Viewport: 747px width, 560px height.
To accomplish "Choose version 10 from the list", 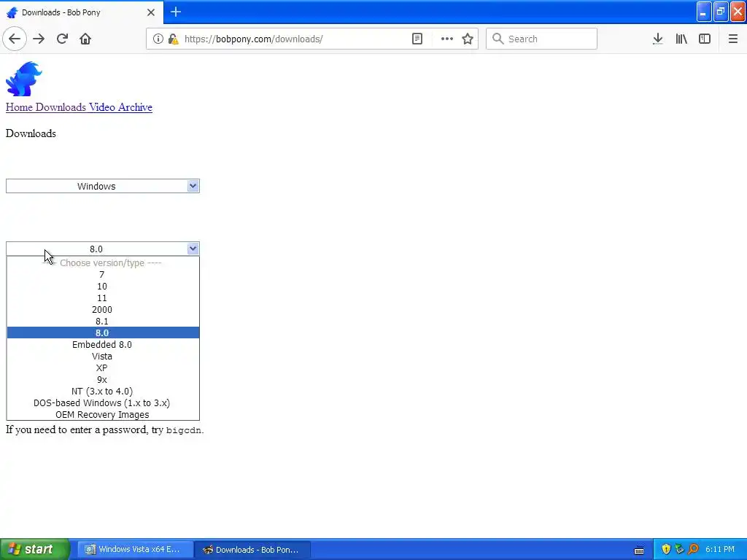I will click(x=102, y=286).
